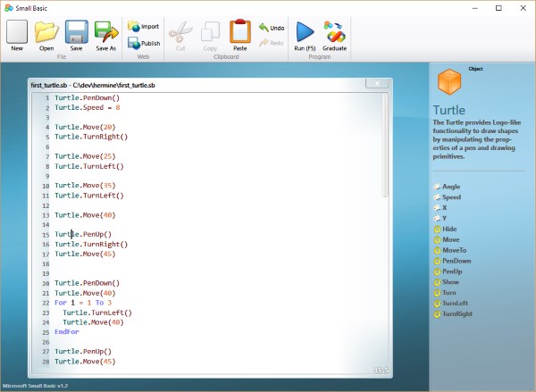Select the TurnLeft operation in help list
The height and width of the screenshot is (392, 536).
pos(450,303)
